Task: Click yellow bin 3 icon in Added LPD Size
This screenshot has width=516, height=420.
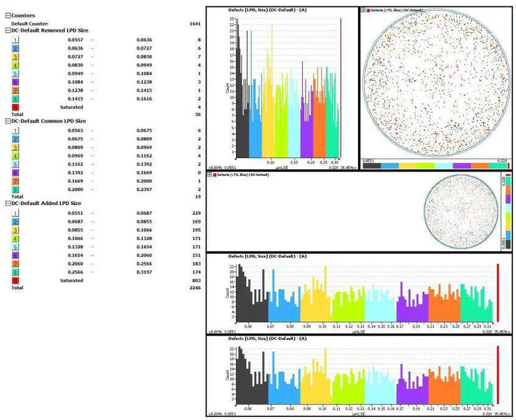Action: click(x=15, y=230)
